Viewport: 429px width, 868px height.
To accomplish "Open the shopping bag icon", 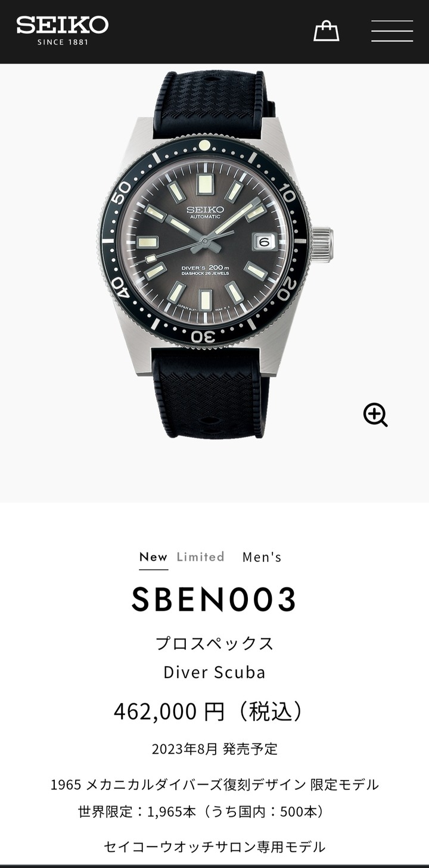I will click(327, 31).
